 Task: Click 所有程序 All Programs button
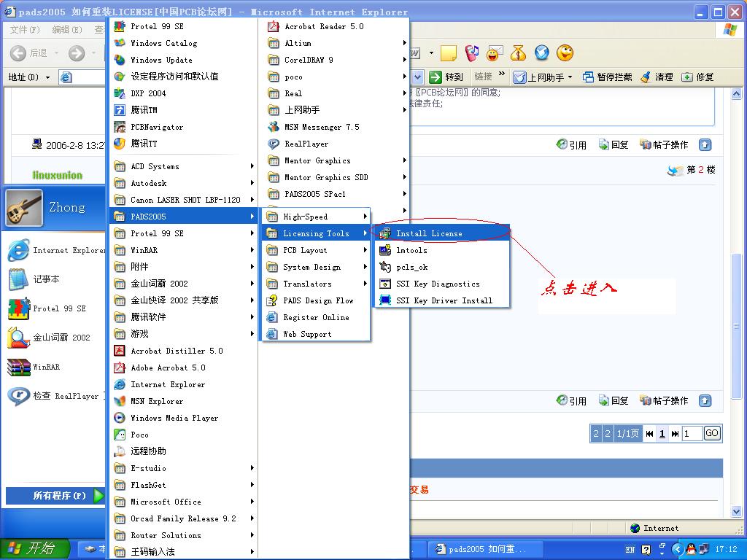[55, 496]
